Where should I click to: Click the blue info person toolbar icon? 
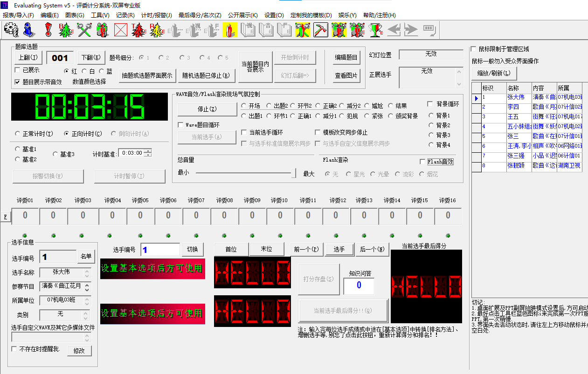pyautogui.click(x=29, y=30)
